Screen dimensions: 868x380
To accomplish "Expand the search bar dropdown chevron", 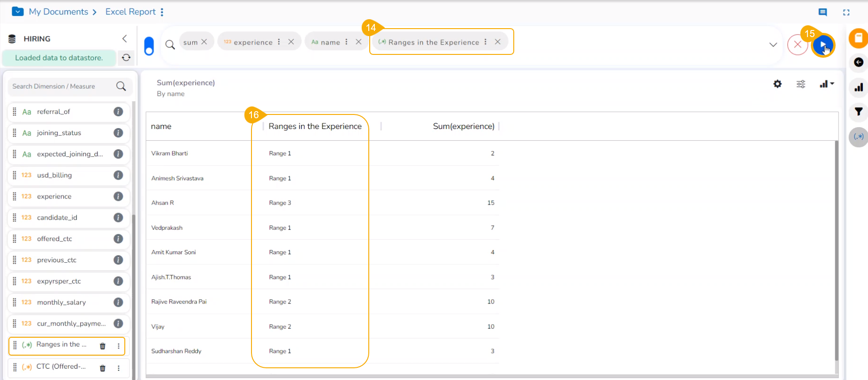I will pos(773,45).
